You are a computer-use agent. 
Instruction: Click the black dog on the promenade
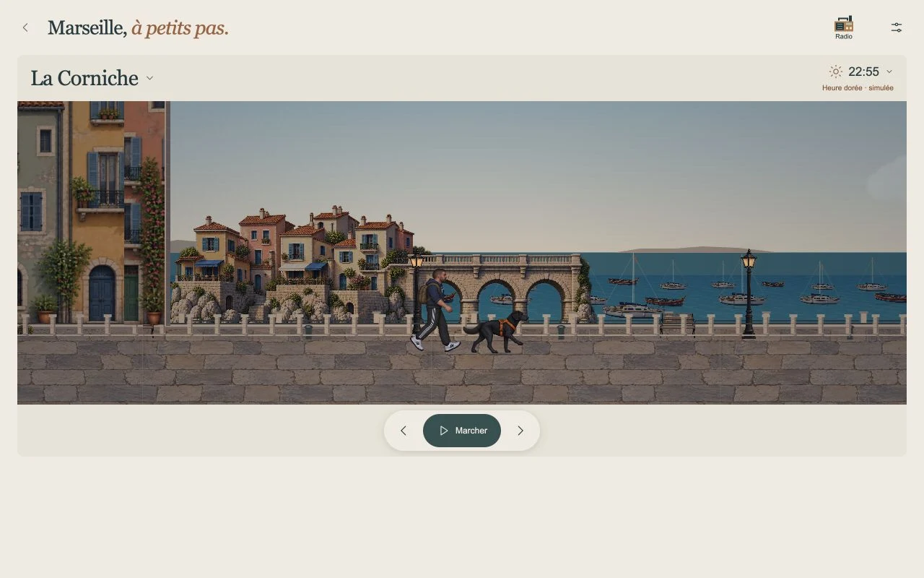tap(496, 332)
